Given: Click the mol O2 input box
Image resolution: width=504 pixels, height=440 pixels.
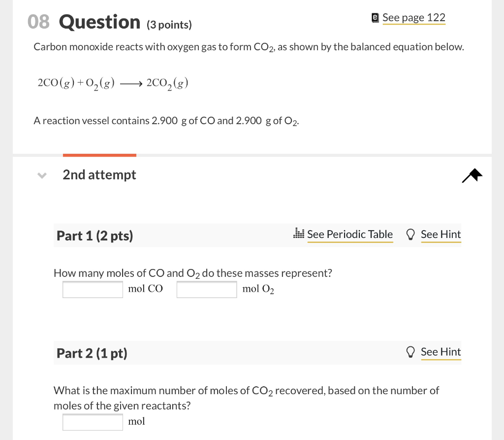Looking at the screenshot, I should [207, 290].
